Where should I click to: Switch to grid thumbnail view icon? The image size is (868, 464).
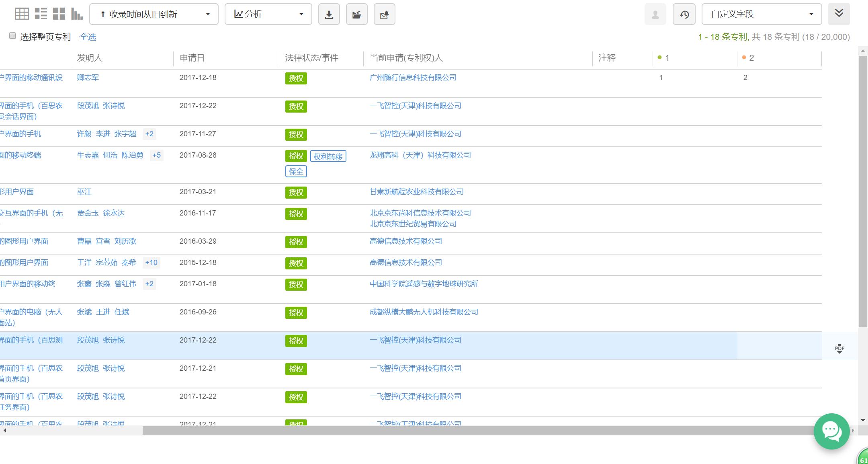(x=59, y=14)
